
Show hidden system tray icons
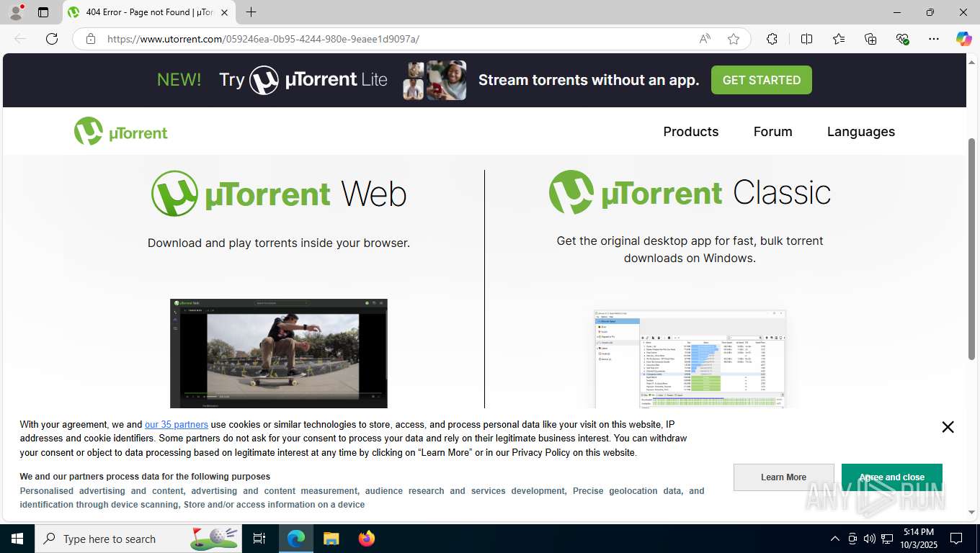coord(835,539)
